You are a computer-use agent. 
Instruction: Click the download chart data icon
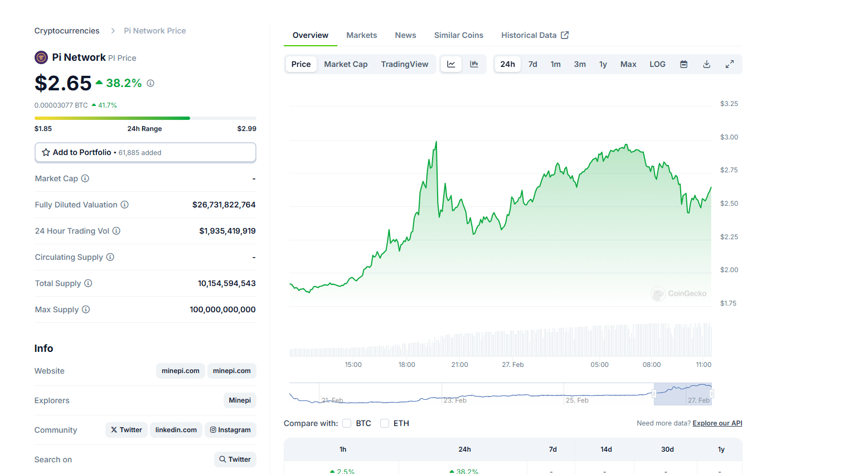click(x=706, y=64)
